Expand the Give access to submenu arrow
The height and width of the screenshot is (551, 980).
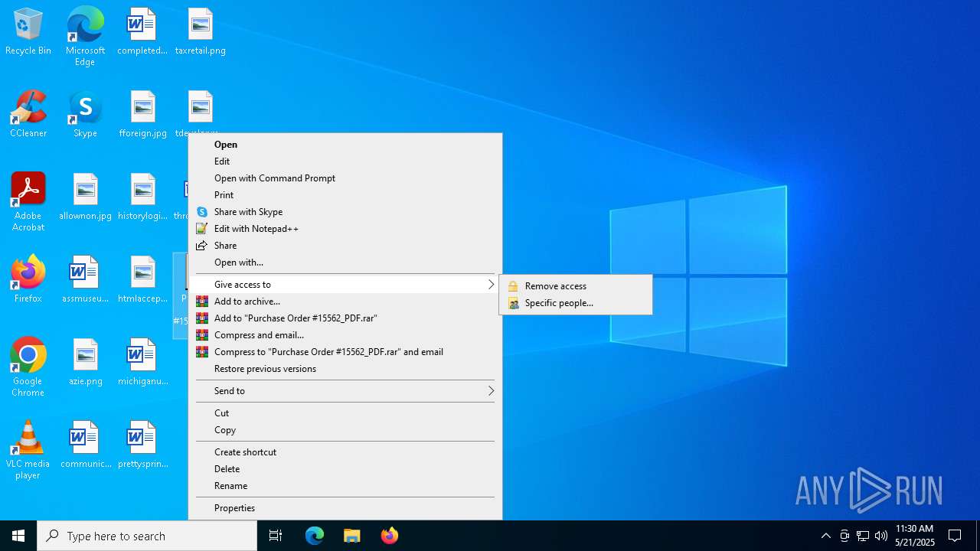click(491, 285)
